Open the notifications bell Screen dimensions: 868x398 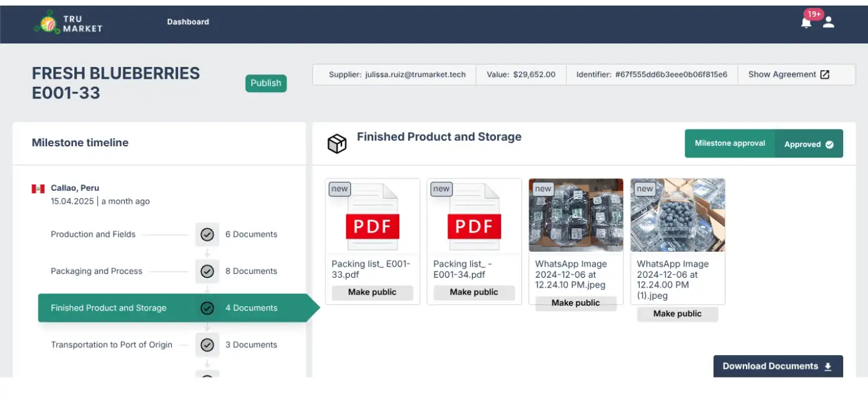806,23
